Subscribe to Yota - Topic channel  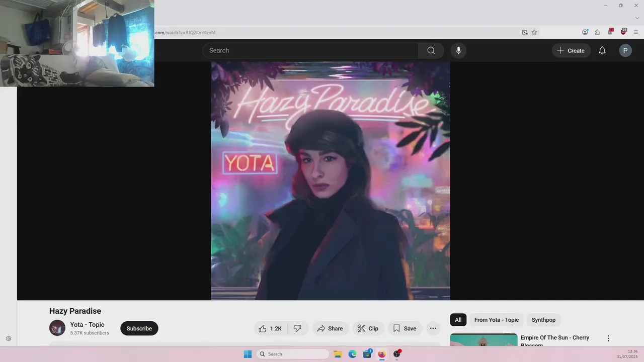tap(139, 328)
